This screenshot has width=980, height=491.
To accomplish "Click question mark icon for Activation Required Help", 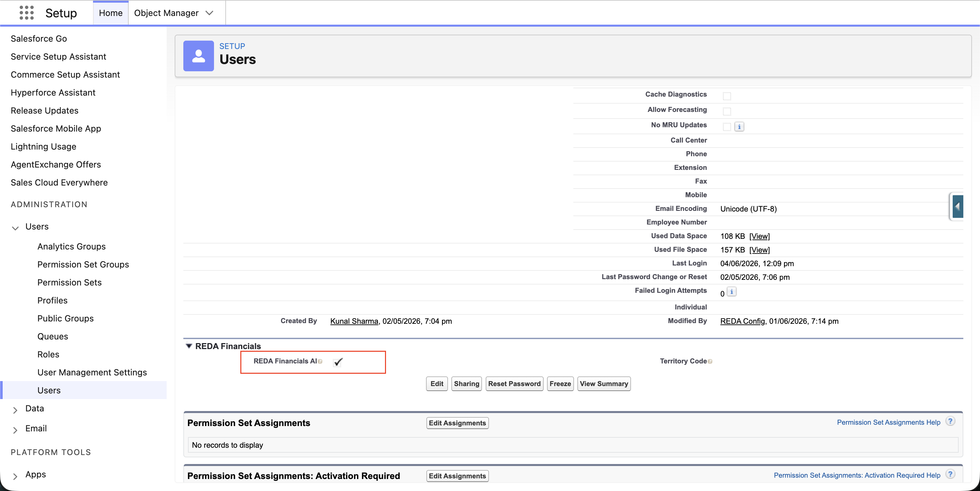I will (x=950, y=474).
